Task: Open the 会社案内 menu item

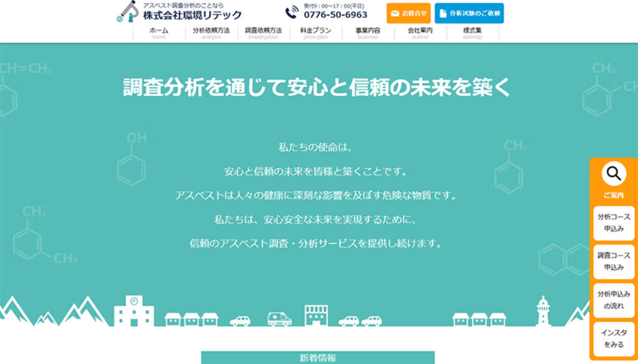Action: pos(421,34)
